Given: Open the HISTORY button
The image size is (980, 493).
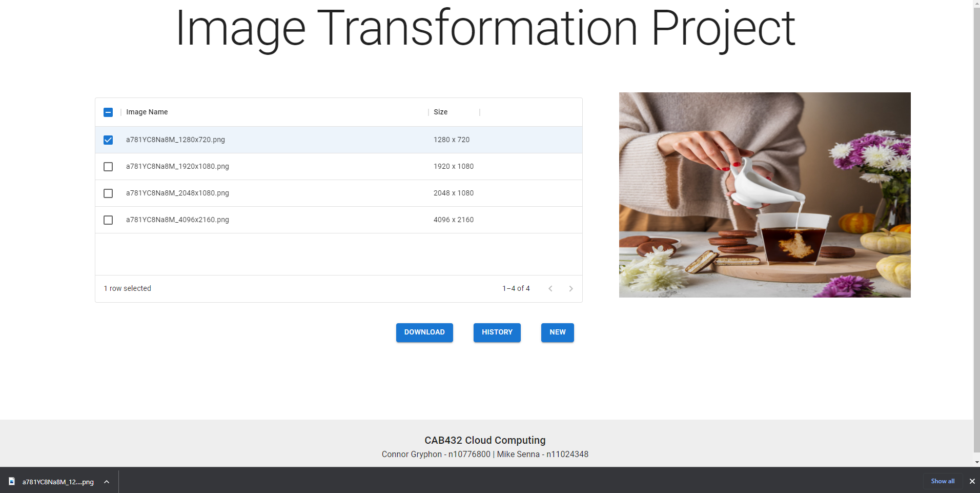Looking at the screenshot, I should 497,332.
